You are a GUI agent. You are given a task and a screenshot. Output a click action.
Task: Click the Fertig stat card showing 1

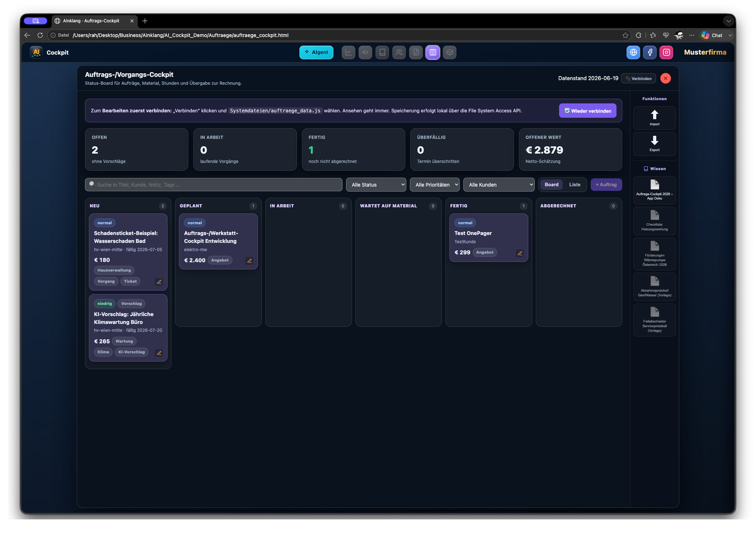point(353,149)
